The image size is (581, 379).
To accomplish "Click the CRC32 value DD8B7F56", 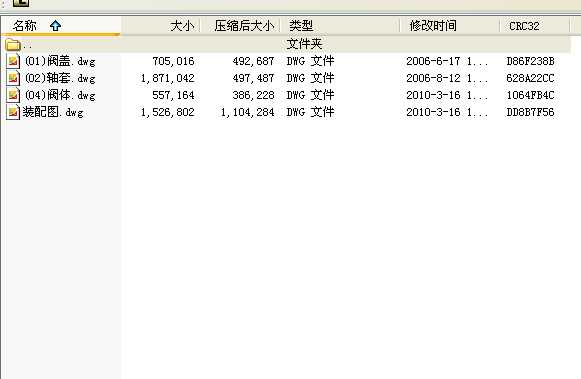I will [x=531, y=112].
